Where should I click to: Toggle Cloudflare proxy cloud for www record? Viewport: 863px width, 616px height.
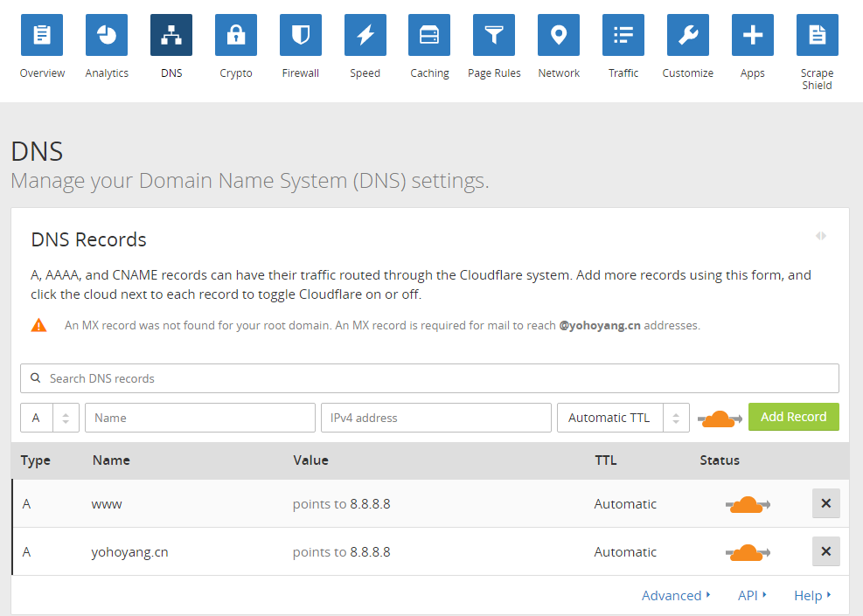coord(747,504)
